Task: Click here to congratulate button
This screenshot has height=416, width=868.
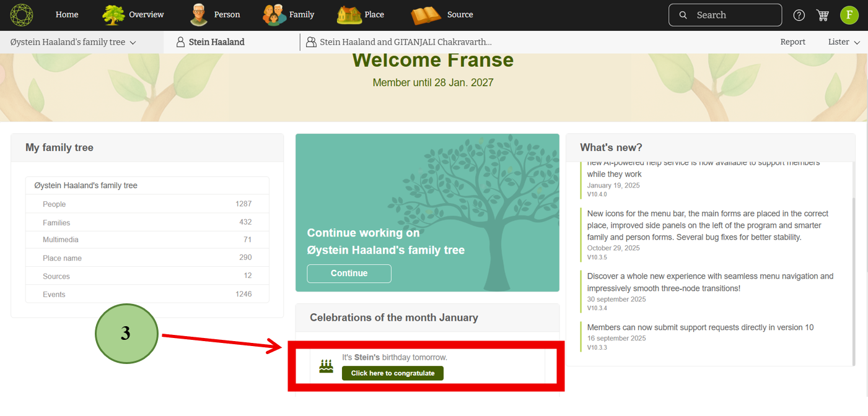Action: click(393, 373)
